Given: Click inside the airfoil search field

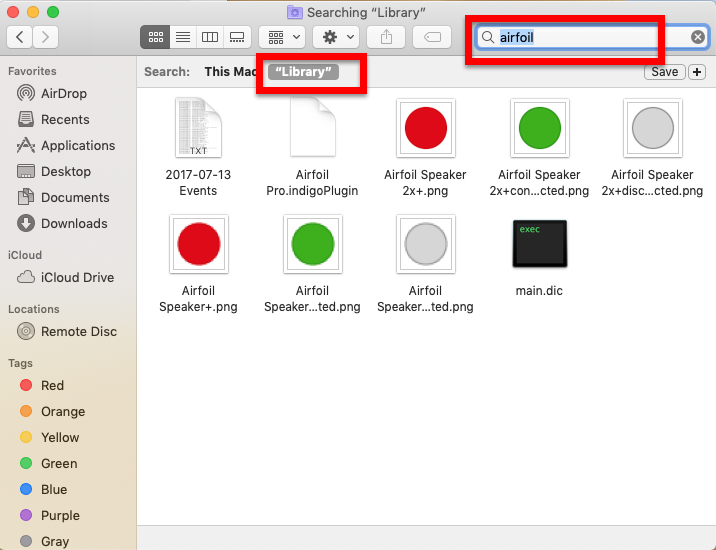Looking at the screenshot, I should point(590,37).
